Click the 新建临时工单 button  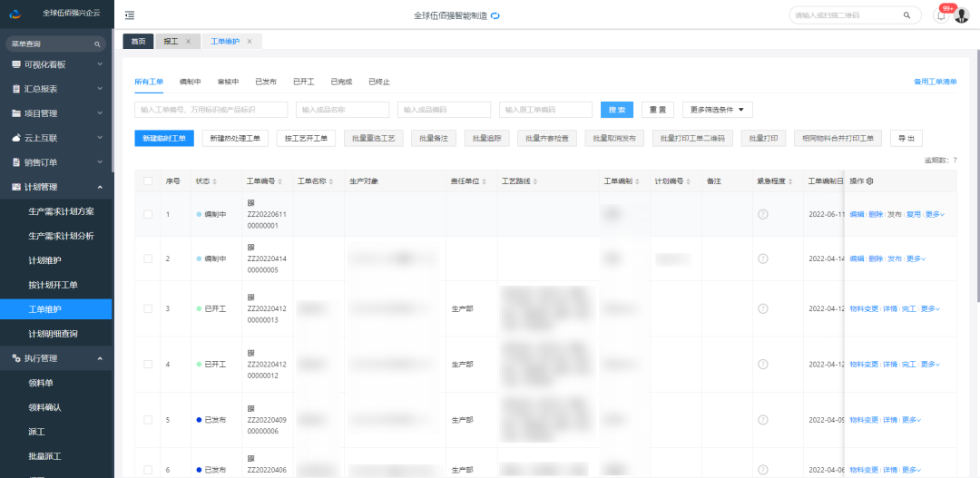coord(164,138)
